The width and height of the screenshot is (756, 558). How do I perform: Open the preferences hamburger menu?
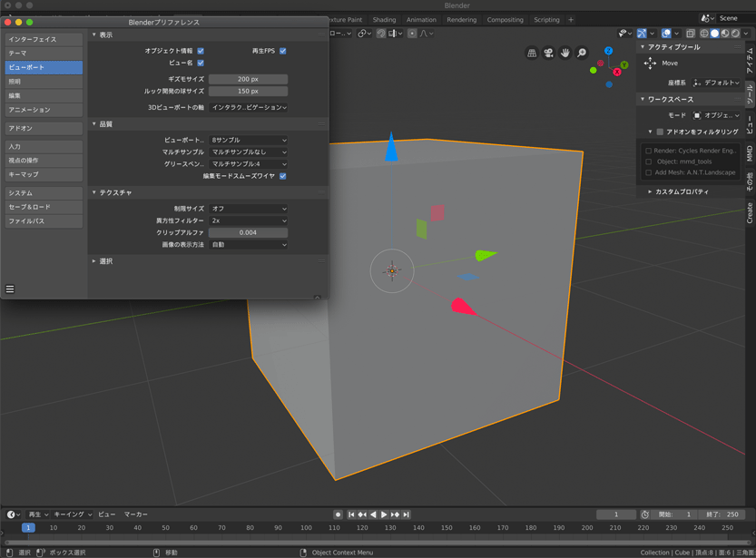(10, 289)
